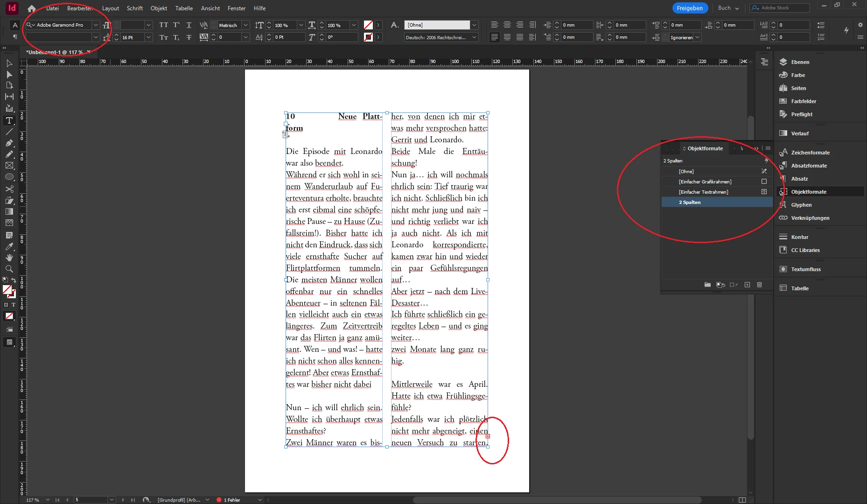This screenshot has width=867, height=504.
Task: Click stroke swatch in control bar
Action: [x=368, y=37]
